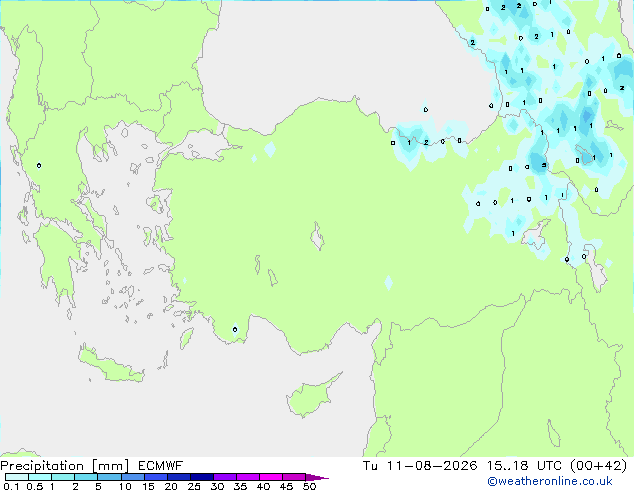Click the 'Precipitation [mm]' title text
The width and height of the screenshot is (634, 490).
click(65, 466)
